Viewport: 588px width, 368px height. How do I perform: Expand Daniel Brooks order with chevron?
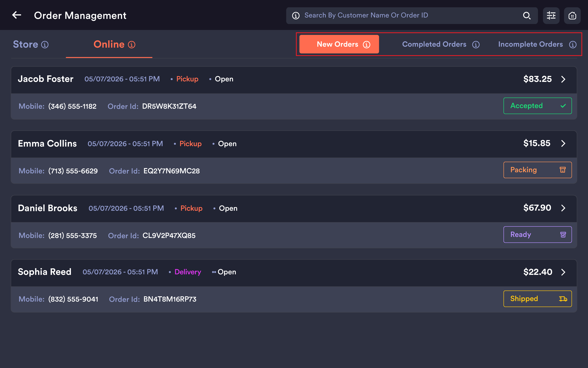tap(563, 208)
